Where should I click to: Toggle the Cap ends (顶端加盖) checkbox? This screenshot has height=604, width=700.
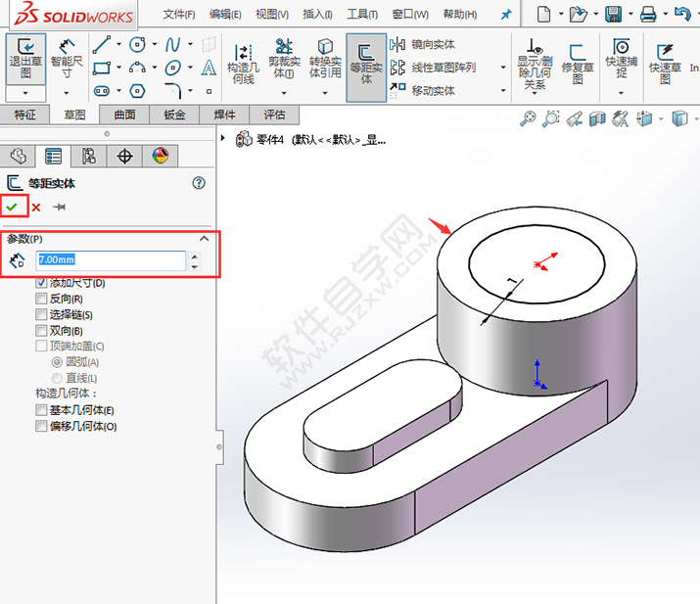pos(41,346)
